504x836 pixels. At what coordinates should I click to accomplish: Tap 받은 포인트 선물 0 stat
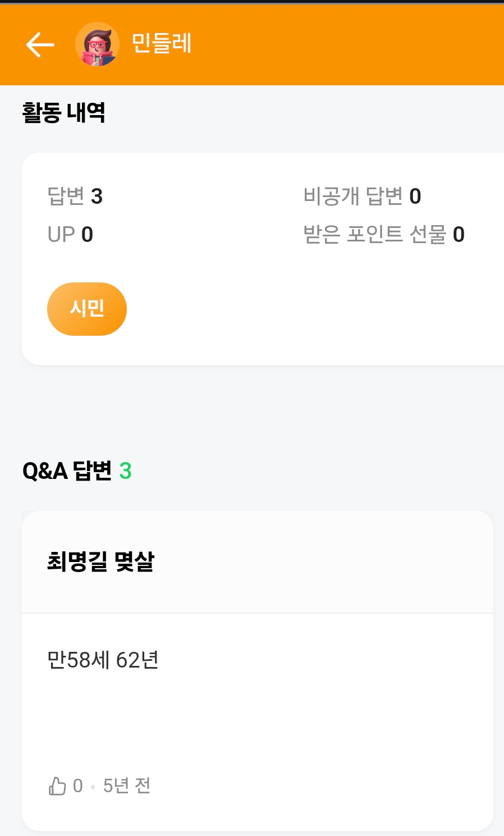pyautogui.click(x=384, y=234)
